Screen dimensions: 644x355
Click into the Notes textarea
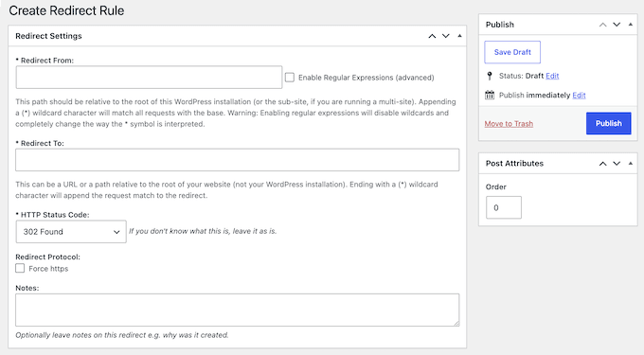point(238,310)
